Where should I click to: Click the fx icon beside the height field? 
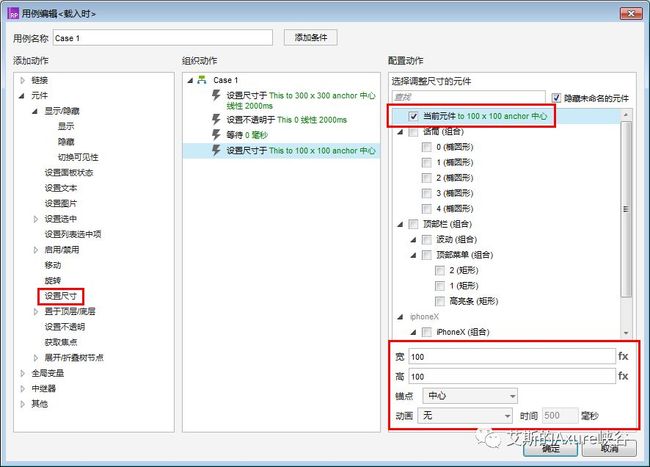(x=623, y=376)
